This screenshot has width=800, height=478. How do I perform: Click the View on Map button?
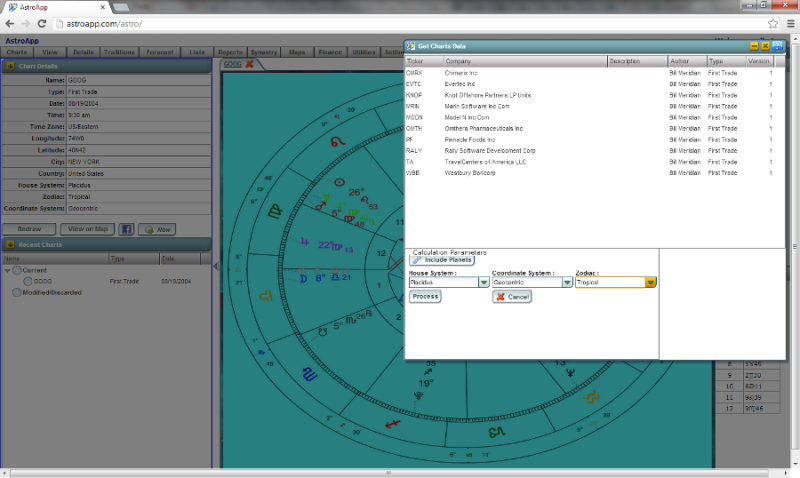click(x=88, y=229)
